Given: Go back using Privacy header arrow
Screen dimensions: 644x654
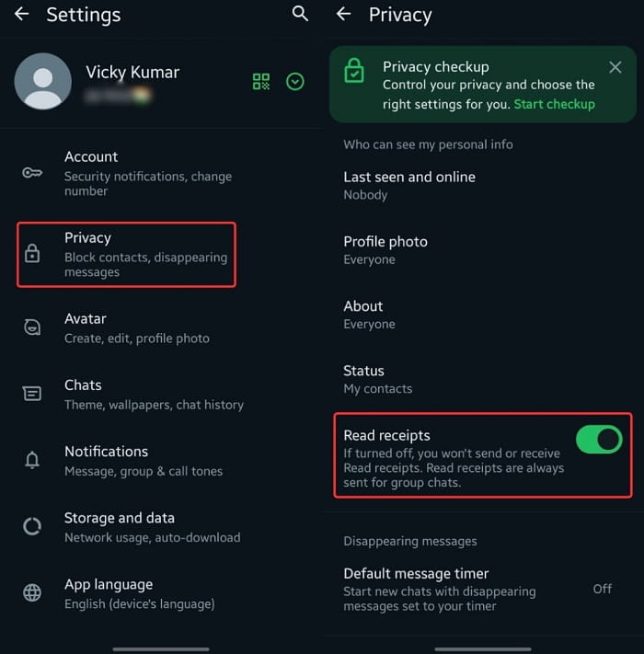Looking at the screenshot, I should 344,14.
